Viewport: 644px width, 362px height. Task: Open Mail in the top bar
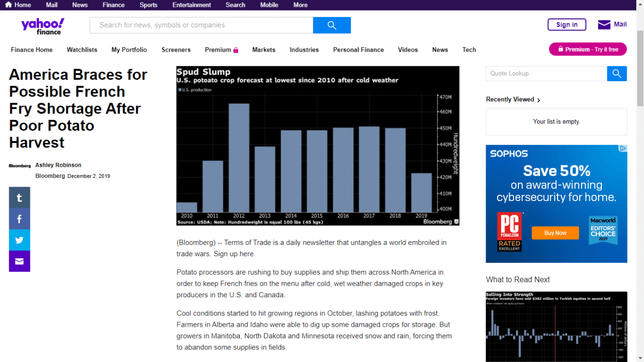(x=52, y=5)
